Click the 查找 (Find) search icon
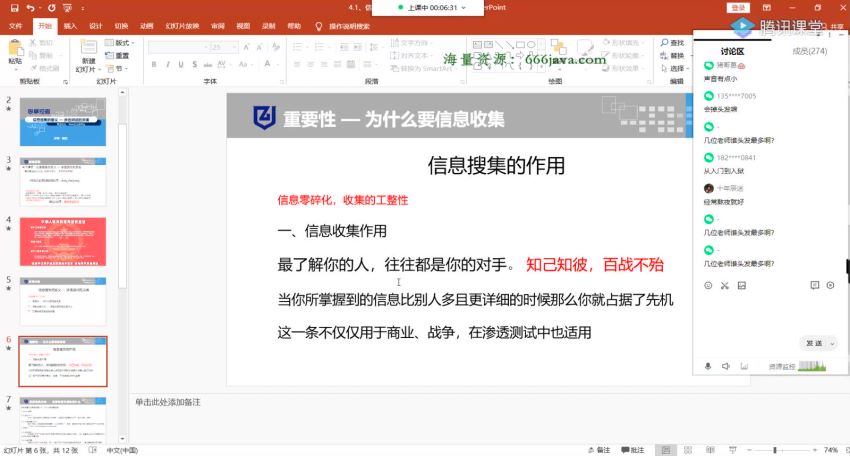This screenshot has height=456, width=850. pos(677,44)
